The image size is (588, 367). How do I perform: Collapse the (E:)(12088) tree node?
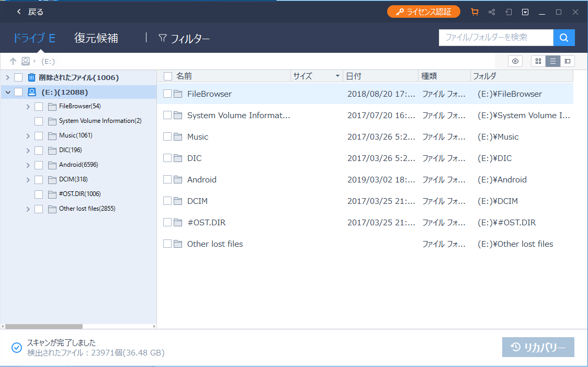coord(8,92)
